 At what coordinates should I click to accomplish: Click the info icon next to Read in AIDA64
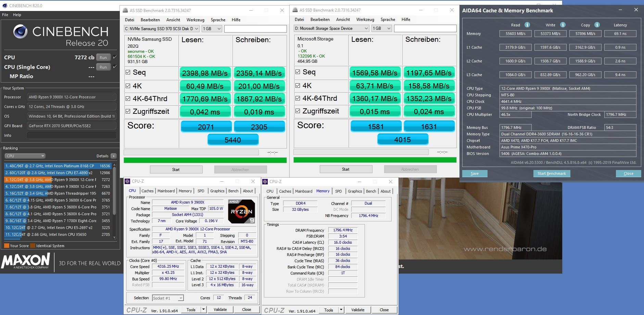pyautogui.click(x=527, y=25)
